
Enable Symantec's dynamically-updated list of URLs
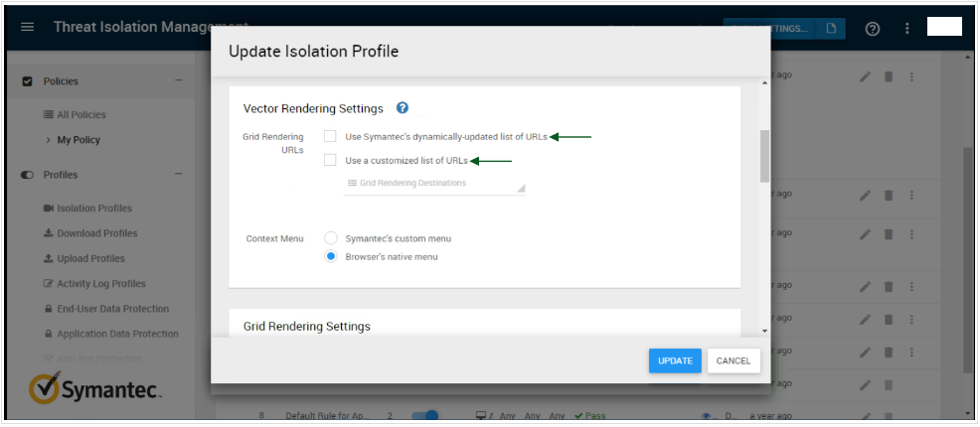click(x=330, y=137)
